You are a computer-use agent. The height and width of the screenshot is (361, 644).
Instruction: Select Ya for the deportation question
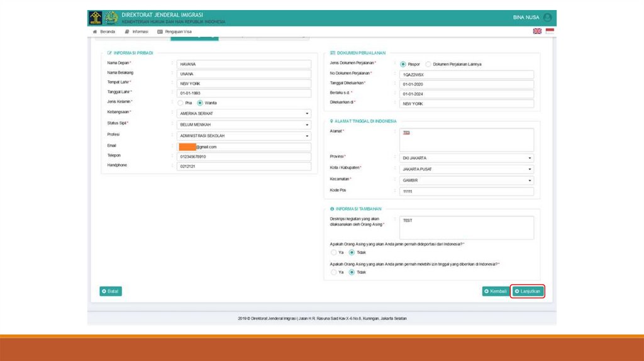[333, 253]
